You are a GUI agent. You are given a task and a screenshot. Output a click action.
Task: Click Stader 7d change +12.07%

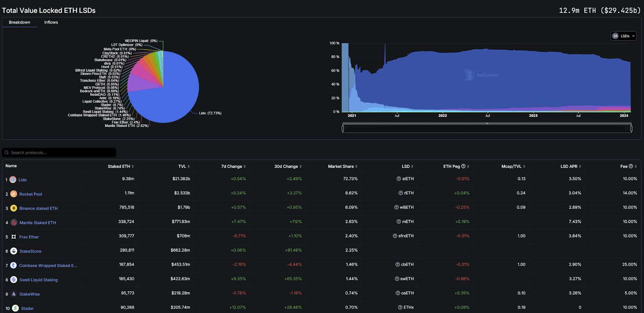click(237, 307)
